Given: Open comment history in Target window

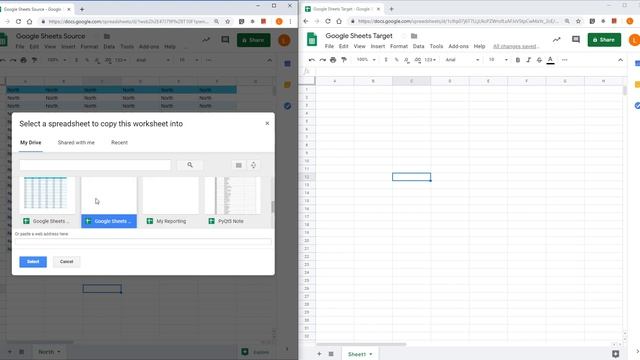Looking at the screenshot, I should [576, 40].
